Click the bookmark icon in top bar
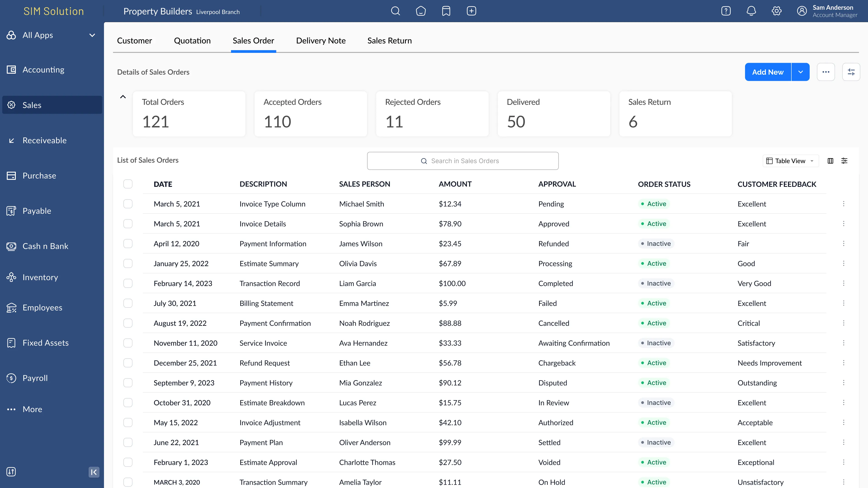Viewport: 868px width, 488px height. (x=446, y=11)
